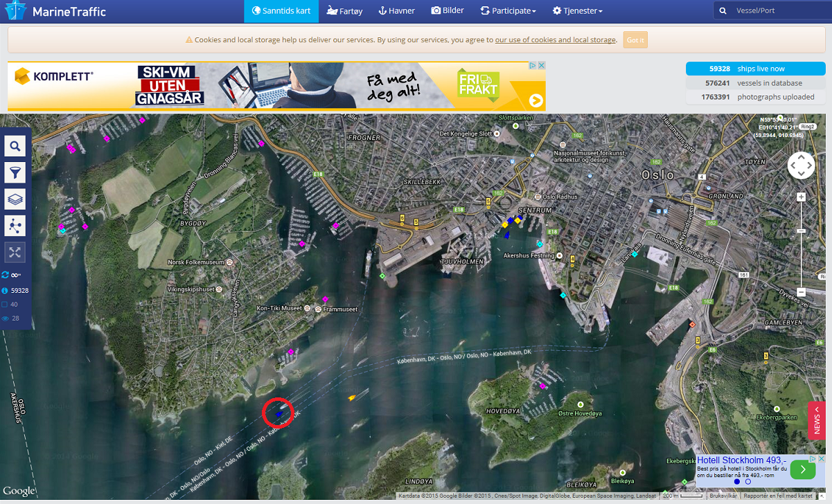Open the funnel filter tool

click(x=15, y=172)
